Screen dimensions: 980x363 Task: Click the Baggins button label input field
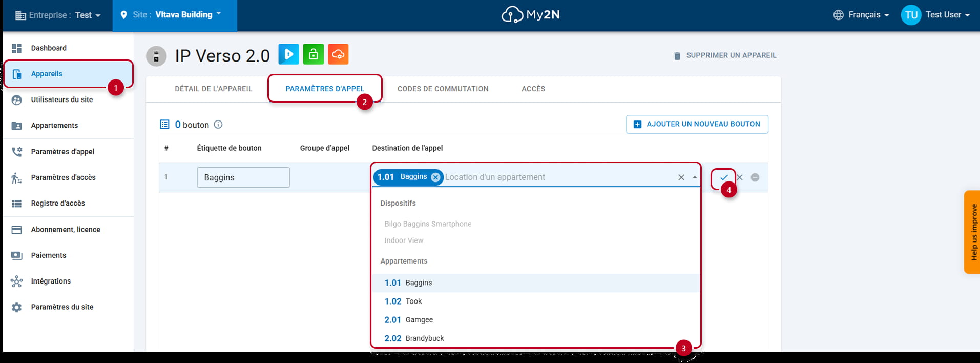[243, 177]
